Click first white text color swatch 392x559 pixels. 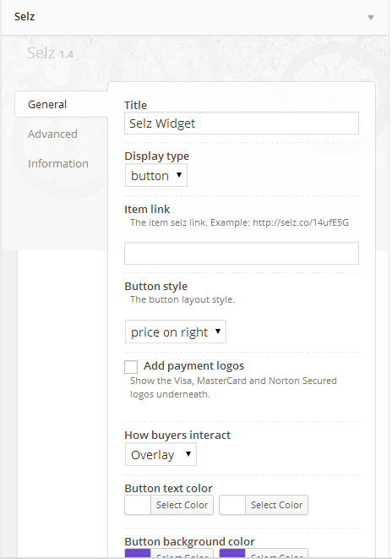tap(138, 505)
